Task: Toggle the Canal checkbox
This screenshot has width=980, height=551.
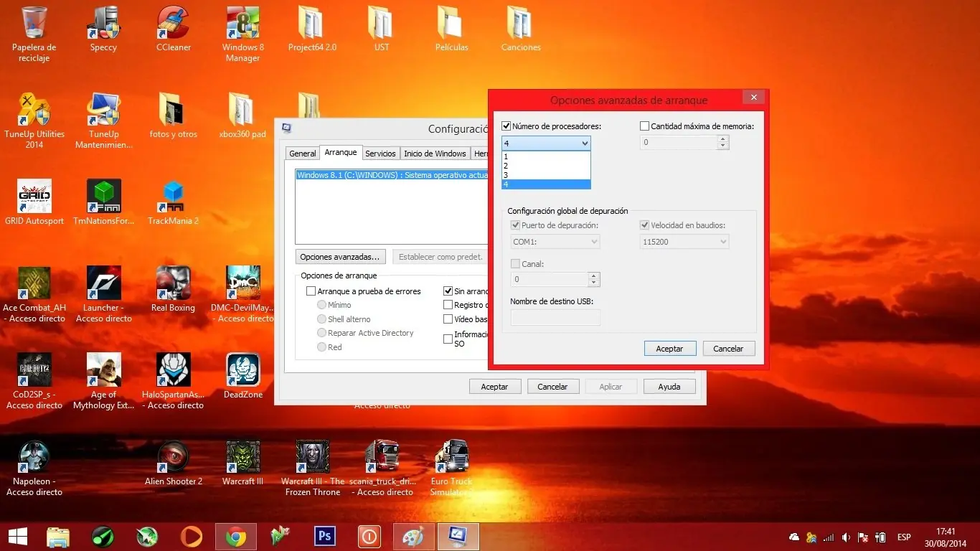Action: coord(515,264)
